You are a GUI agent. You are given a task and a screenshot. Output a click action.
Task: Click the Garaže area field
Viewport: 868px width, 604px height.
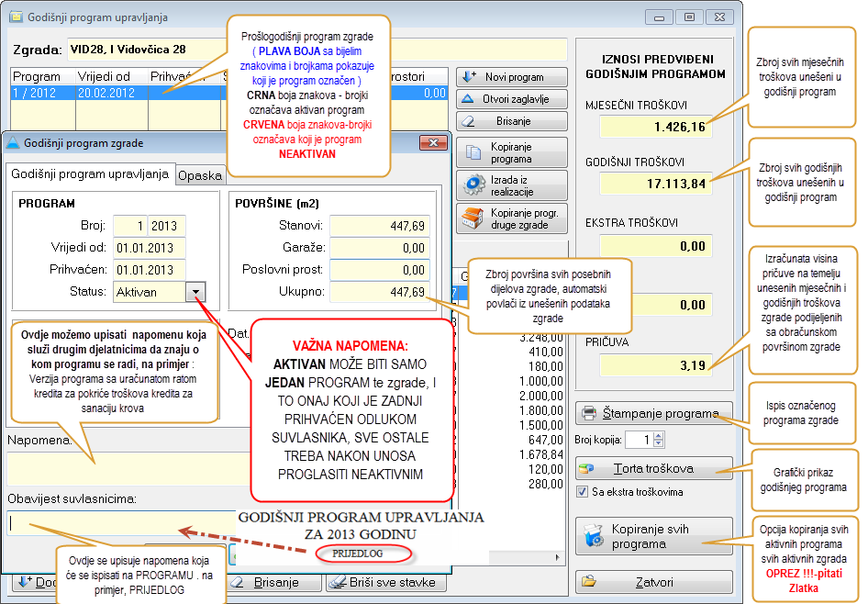pos(380,248)
